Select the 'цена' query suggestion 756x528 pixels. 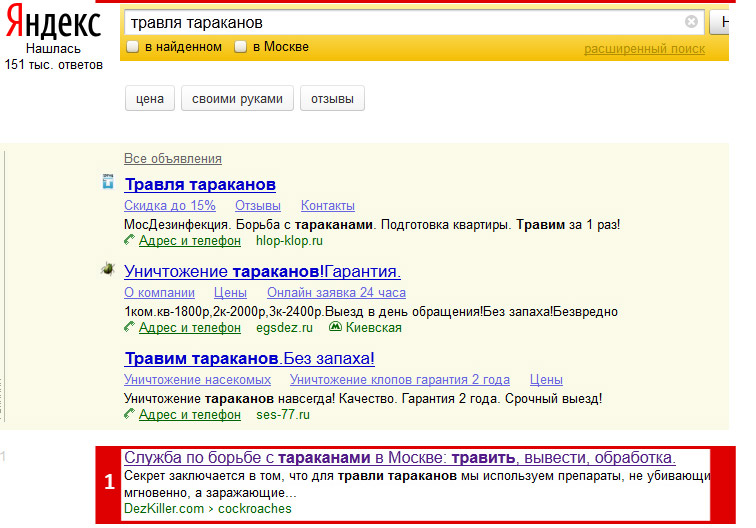coord(150,98)
